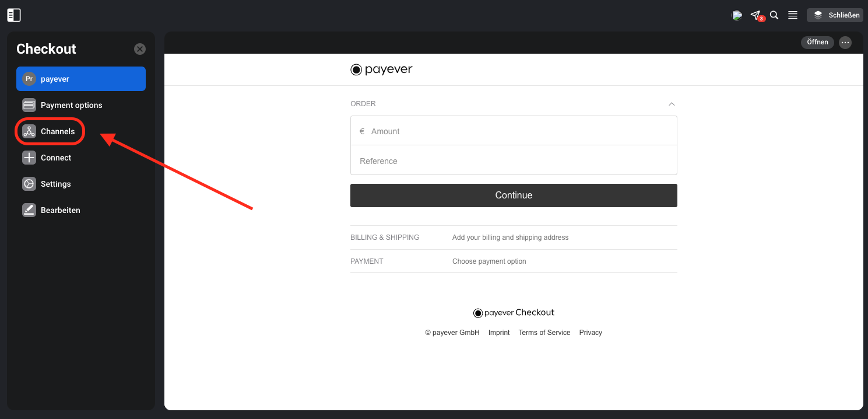Open the Settings section
This screenshot has height=419, width=868.
[x=81, y=184]
